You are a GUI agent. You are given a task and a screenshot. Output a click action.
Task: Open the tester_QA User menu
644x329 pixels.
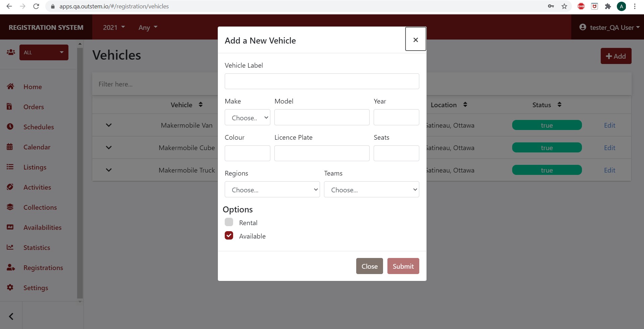click(609, 27)
